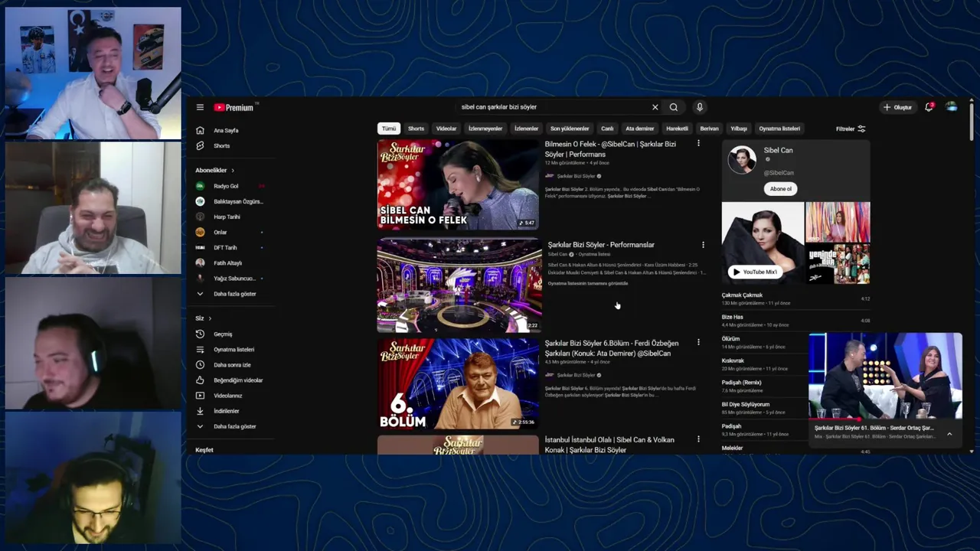
Task: Click Oynatma listesinin tamamını görüntüle link
Action: tap(588, 283)
